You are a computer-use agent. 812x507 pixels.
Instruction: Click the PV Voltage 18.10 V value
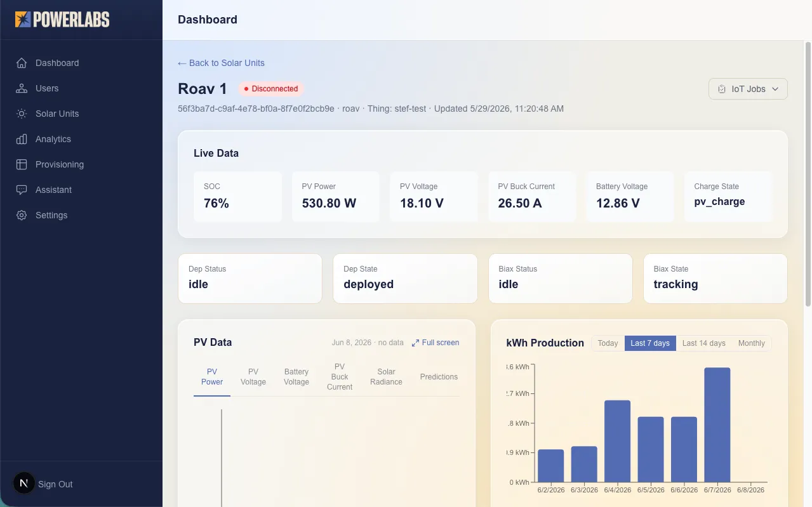[x=422, y=204]
